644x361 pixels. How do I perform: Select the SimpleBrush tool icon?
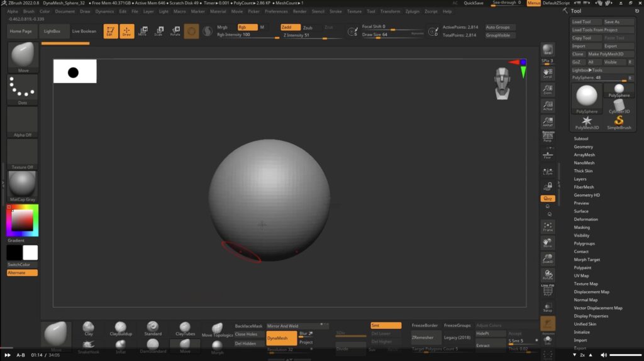tap(619, 121)
